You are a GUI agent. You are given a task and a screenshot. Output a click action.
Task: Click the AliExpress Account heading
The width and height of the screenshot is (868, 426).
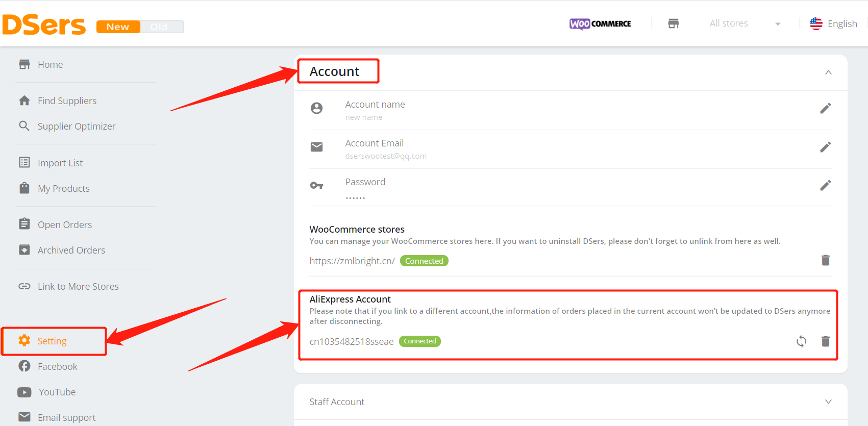point(350,299)
